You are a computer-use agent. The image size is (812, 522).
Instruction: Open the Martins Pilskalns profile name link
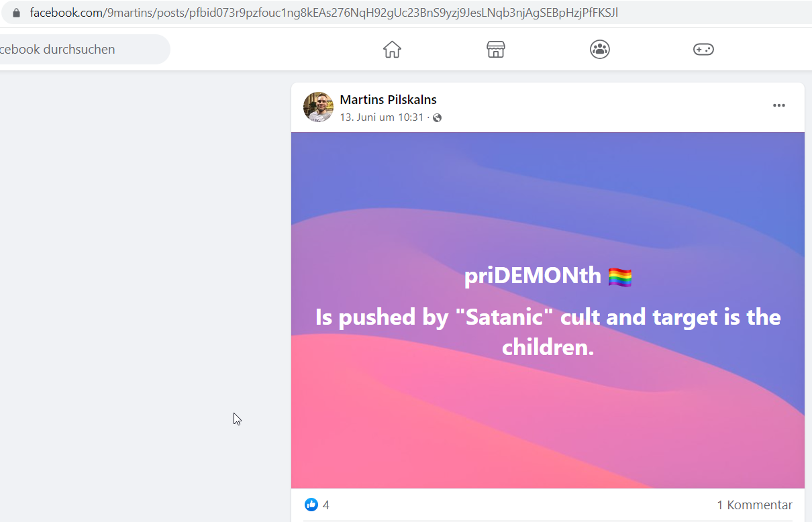tap(388, 100)
